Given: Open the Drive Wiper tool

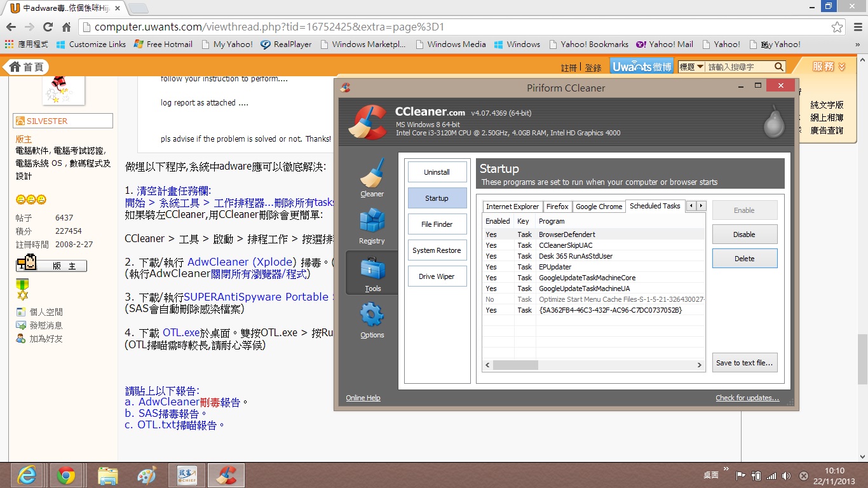Looking at the screenshot, I should [x=437, y=276].
